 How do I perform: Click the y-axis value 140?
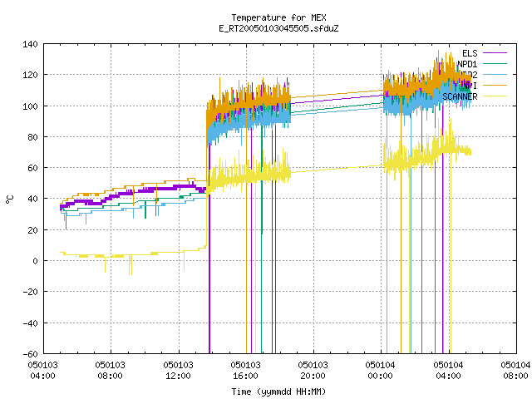pos(30,44)
